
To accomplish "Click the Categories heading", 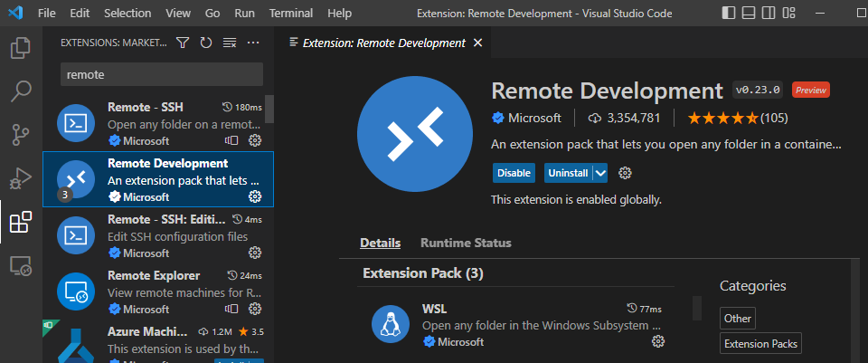I will click(753, 286).
